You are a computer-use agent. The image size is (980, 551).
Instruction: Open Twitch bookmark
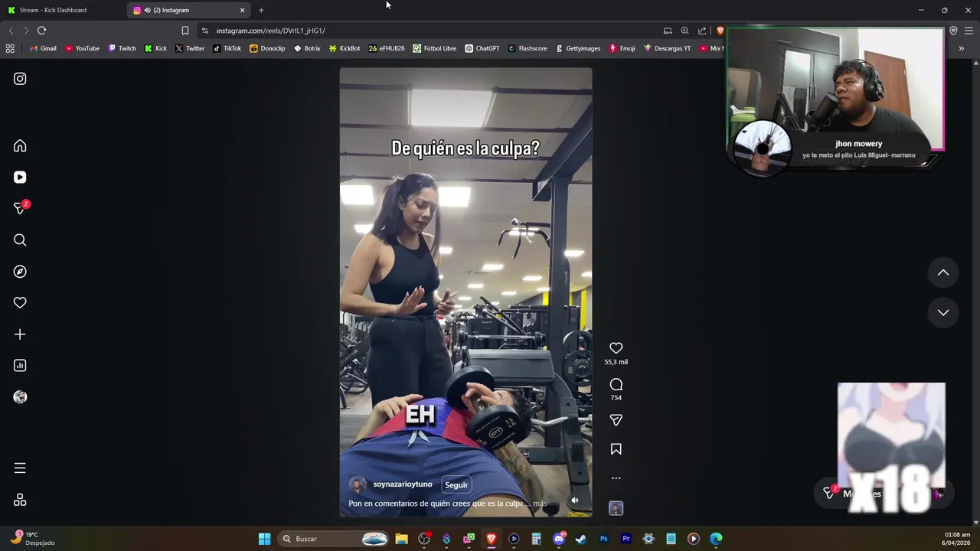[122, 48]
